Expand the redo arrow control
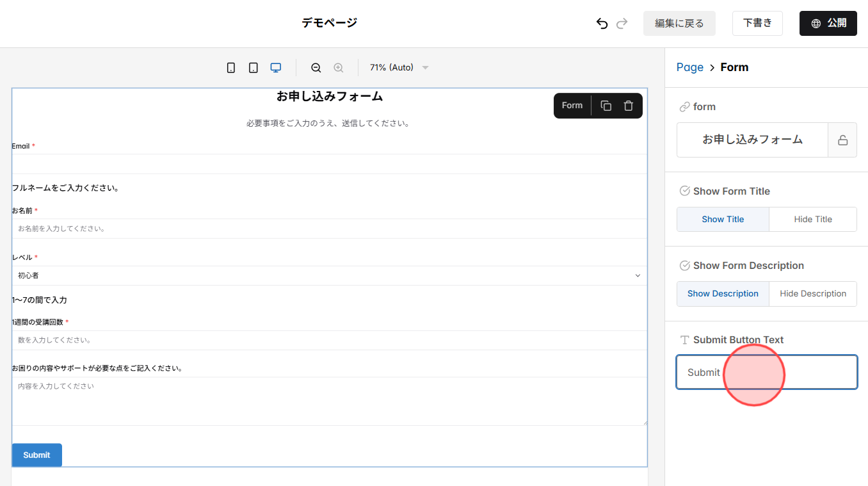 tap(622, 23)
